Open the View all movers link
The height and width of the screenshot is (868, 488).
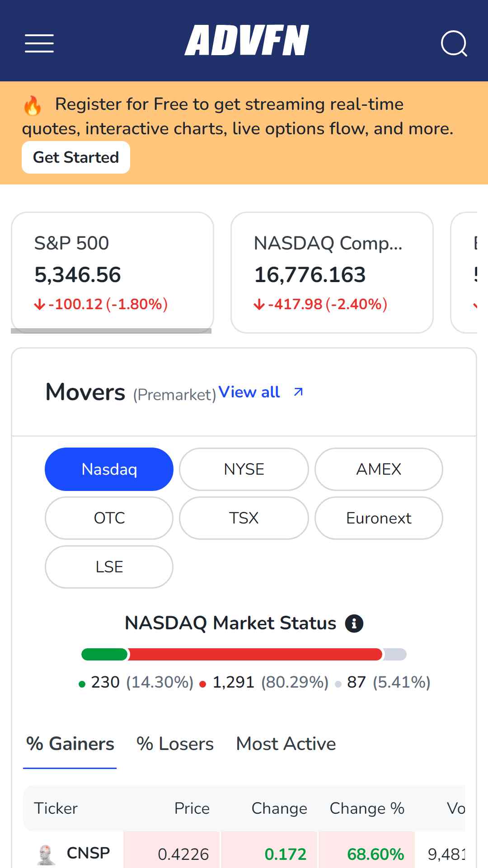[x=249, y=392]
